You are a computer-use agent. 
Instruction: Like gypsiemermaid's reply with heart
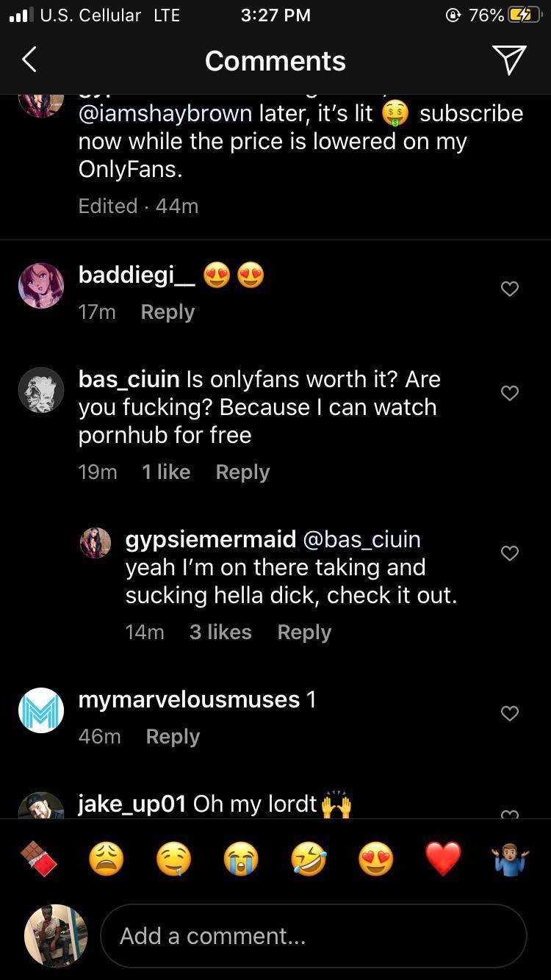[509, 553]
